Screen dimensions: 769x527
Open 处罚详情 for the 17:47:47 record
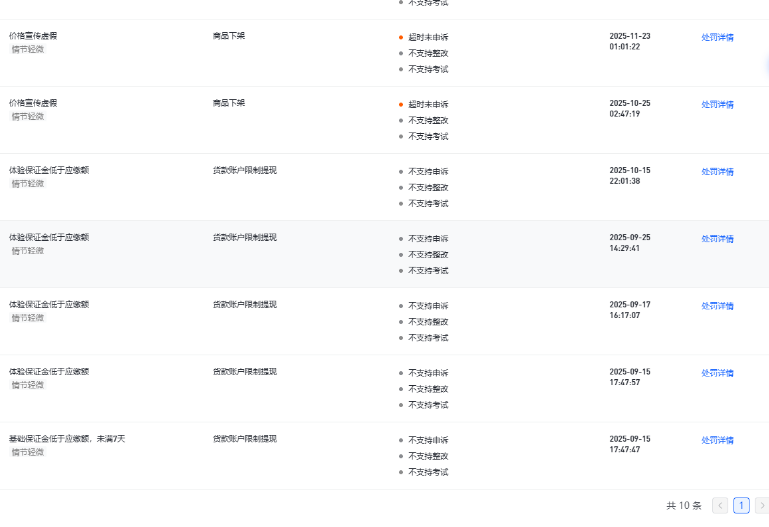click(717, 439)
